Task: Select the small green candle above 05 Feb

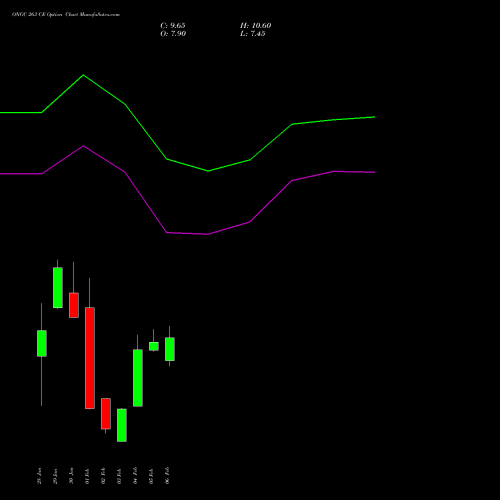Action: [154, 346]
